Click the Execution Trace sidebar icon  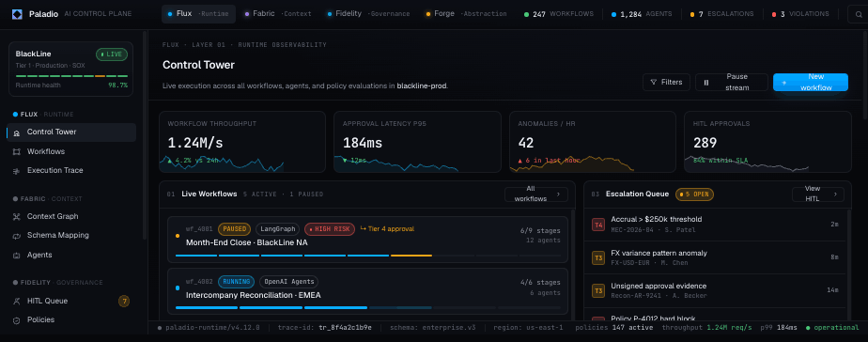pos(17,171)
